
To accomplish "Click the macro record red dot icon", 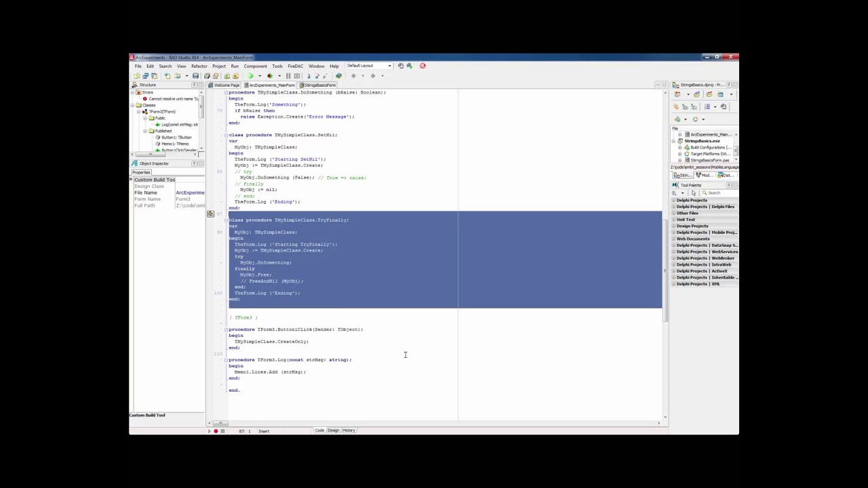I will tap(216, 431).
